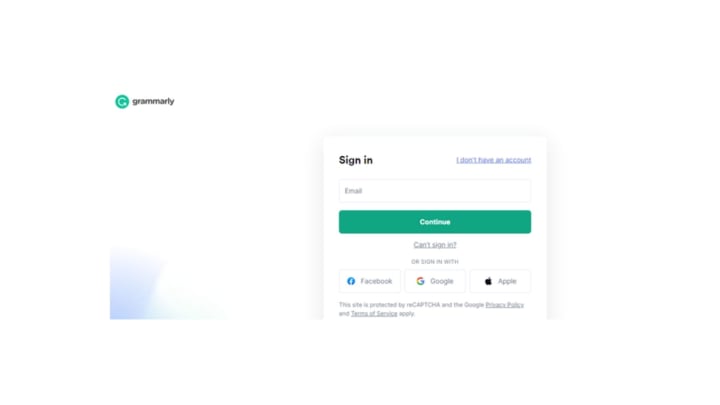
Task: Open the "I don't have an account" link
Action: pyautogui.click(x=494, y=160)
